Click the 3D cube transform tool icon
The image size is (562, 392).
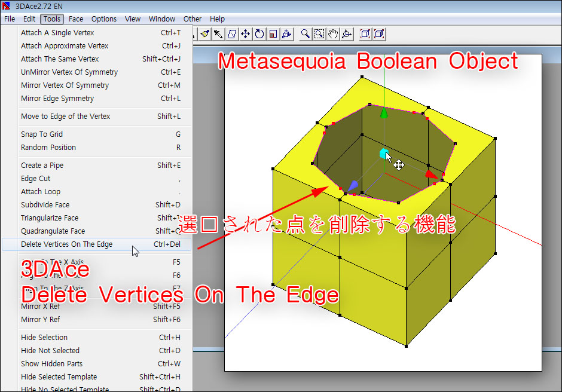287,34
